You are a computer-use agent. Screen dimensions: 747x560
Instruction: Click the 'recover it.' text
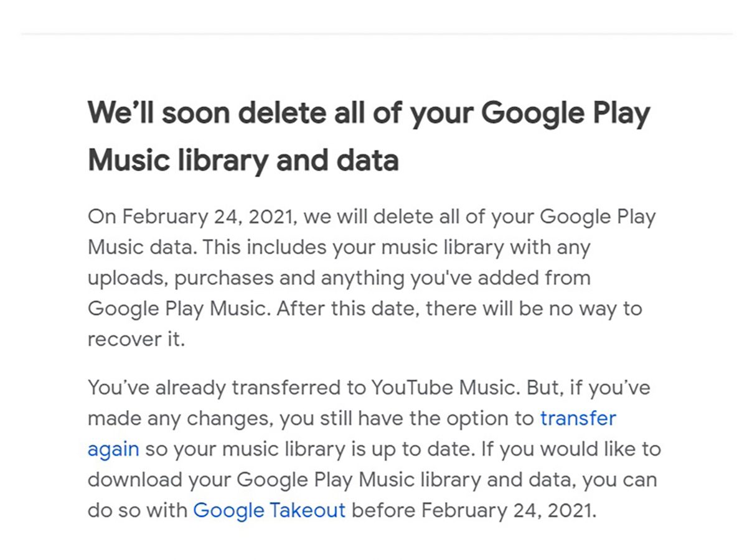(136, 340)
